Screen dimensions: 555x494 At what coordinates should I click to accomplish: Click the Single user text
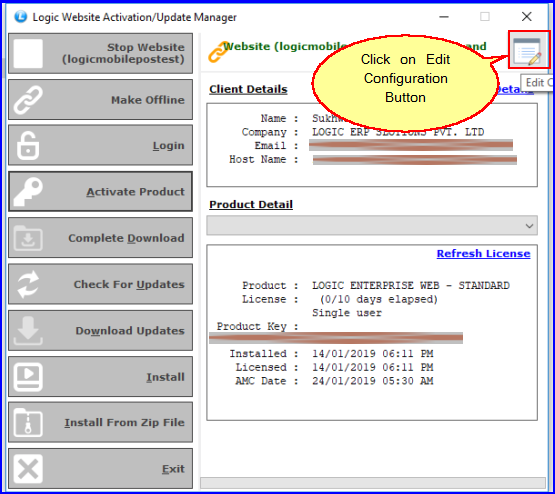click(x=347, y=313)
